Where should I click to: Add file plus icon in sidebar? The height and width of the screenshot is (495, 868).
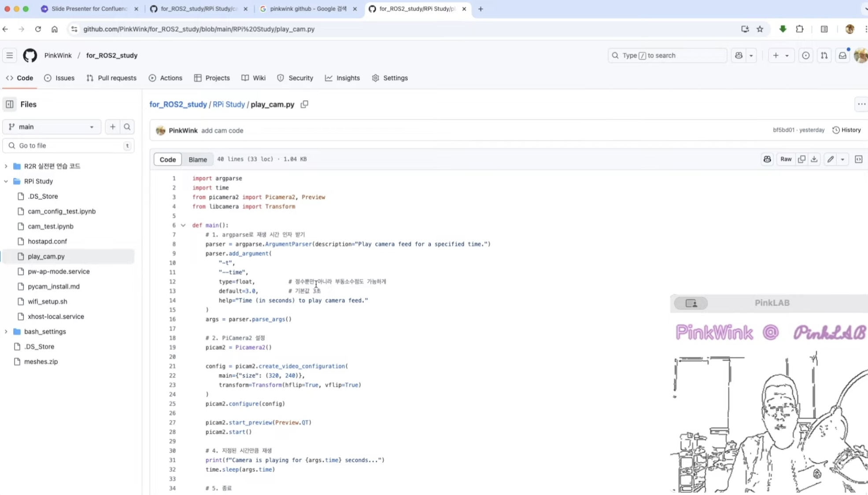[x=113, y=127]
